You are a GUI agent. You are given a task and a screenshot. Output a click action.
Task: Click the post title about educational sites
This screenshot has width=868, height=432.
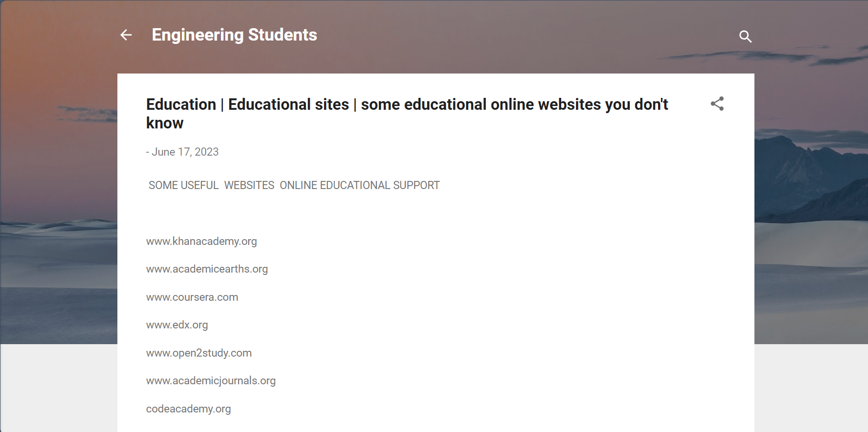[x=407, y=114]
